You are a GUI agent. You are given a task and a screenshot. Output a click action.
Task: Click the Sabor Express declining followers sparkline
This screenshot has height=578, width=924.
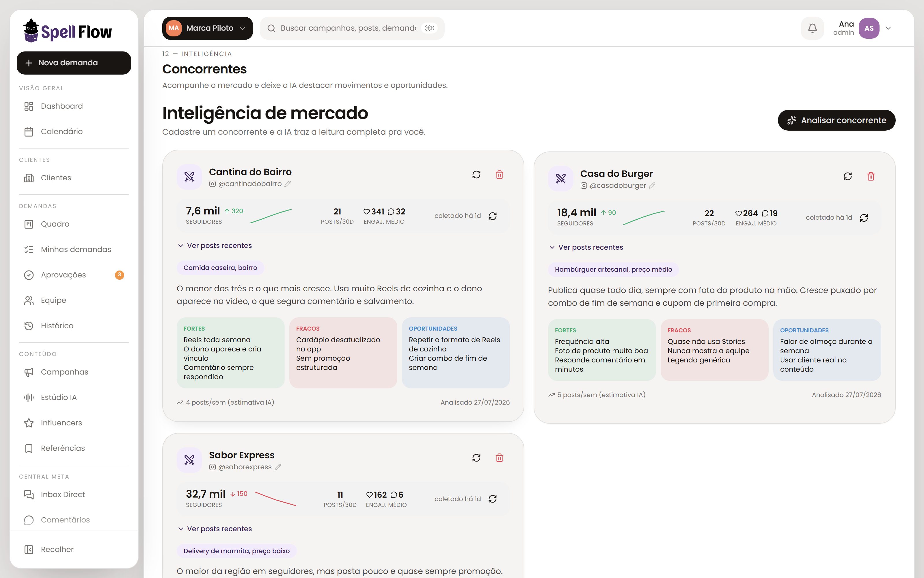point(275,499)
